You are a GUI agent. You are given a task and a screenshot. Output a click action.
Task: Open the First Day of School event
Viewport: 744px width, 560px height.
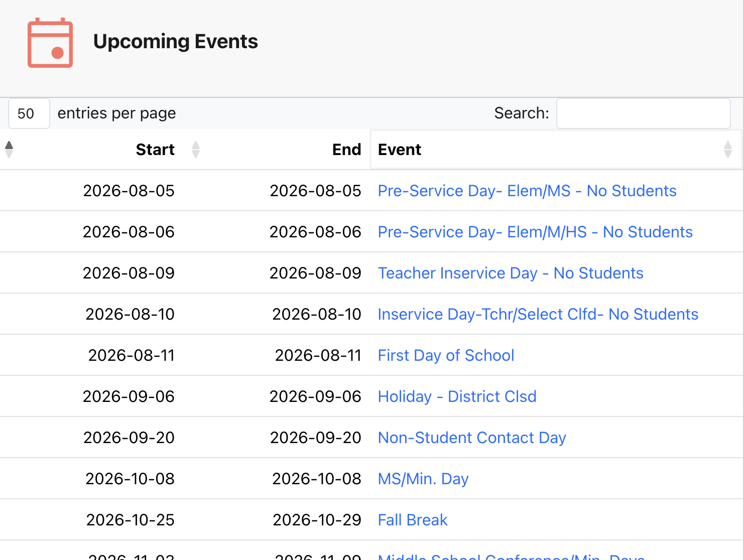tap(446, 355)
